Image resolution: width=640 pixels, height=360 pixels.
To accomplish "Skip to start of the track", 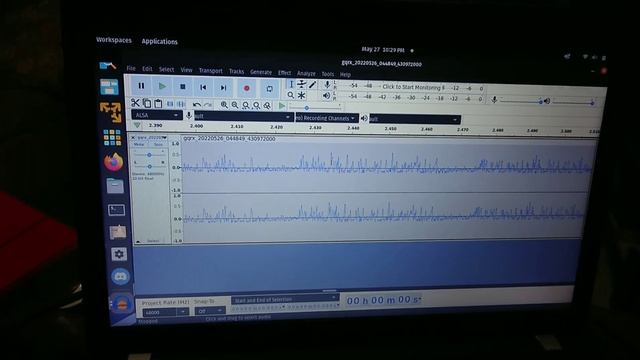I will tap(203, 87).
